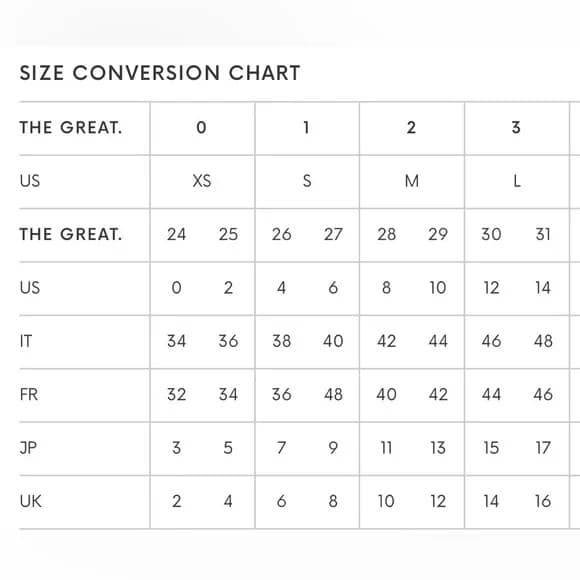The image size is (580, 580).
Task: Click waist size 27 cell
Action: [333, 235]
